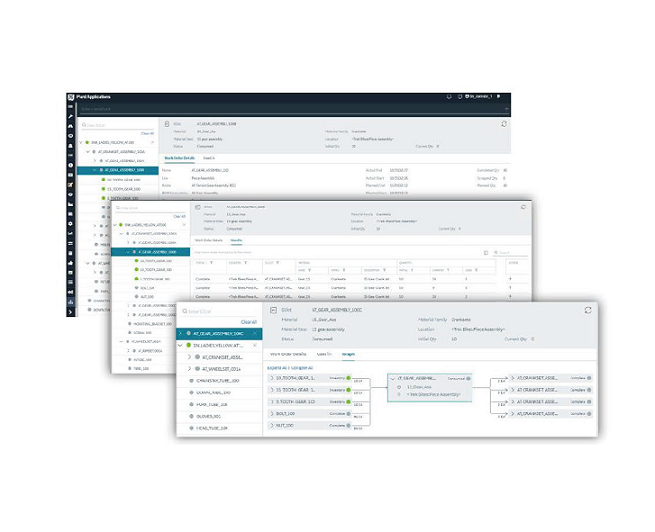Click the Plant Applications logo icon

click(x=71, y=96)
